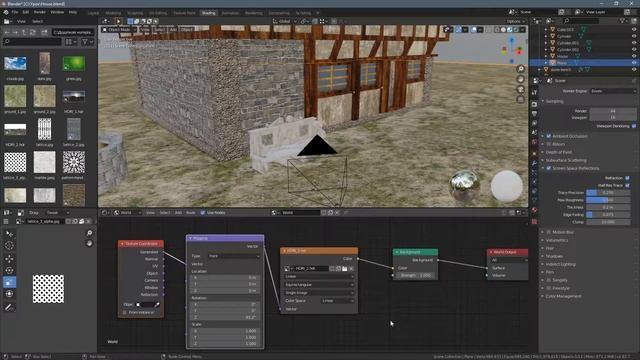Toggle the Ambient Occlusion checkbox

pos(549,136)
